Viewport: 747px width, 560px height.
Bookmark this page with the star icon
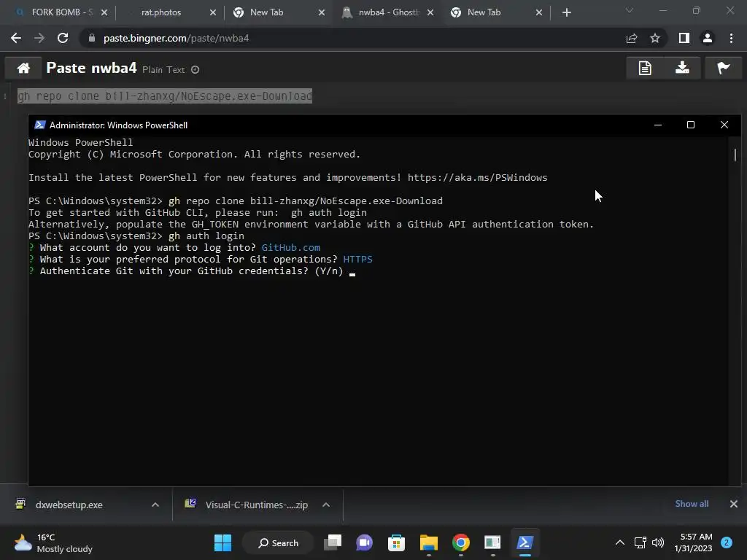655,38
